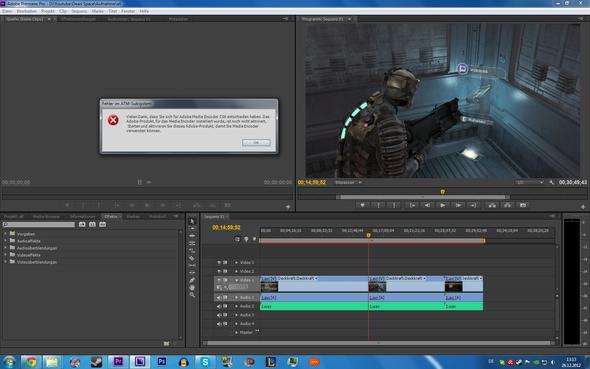
Task: Open Photoshop from taskbar
Action: (162, 362)
